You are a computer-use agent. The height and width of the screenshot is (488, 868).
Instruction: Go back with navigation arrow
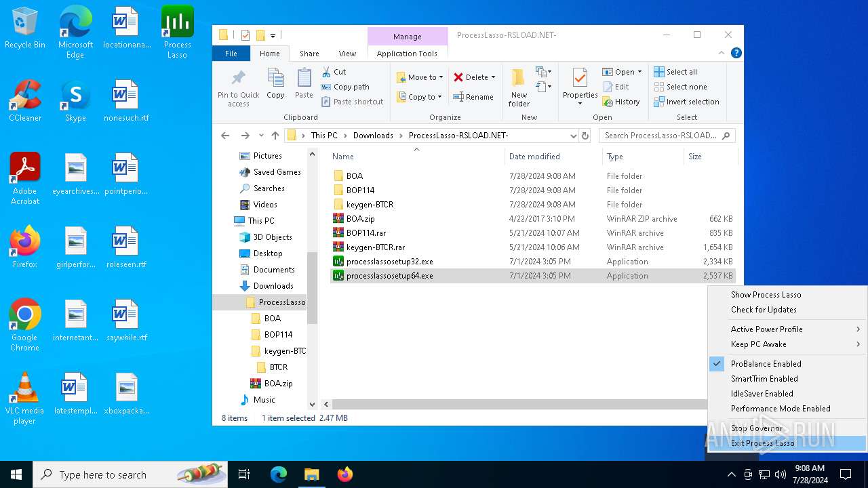tap(225, 136)
